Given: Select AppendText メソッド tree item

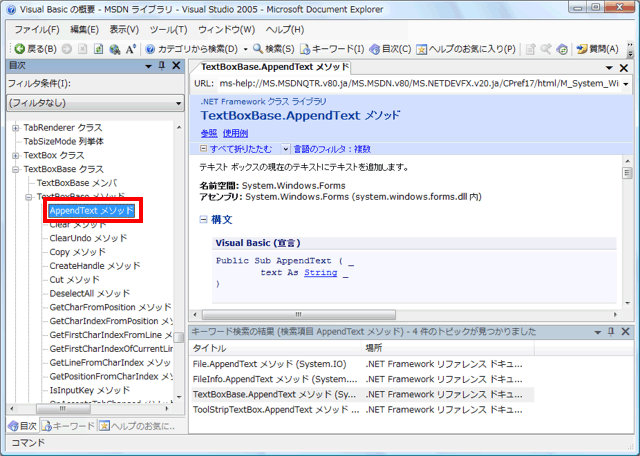Looking at the screenshot, I should [x=91, y=211].
